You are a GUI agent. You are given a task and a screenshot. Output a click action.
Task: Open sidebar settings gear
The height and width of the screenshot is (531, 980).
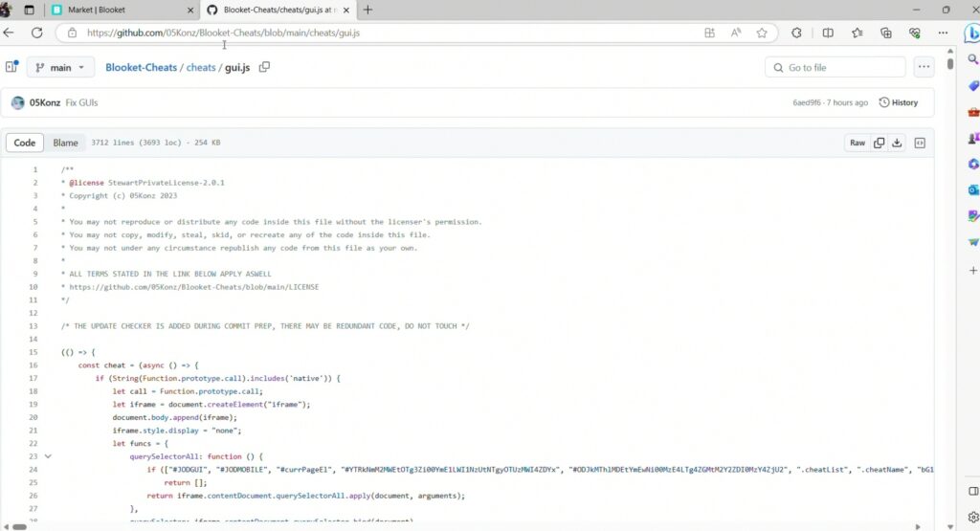973,518
